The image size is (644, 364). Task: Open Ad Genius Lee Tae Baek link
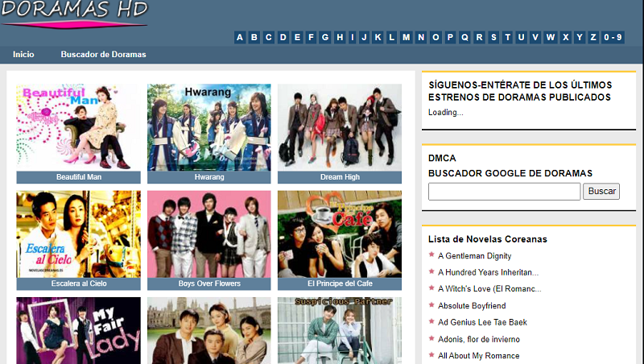click(x=482, y=322)
